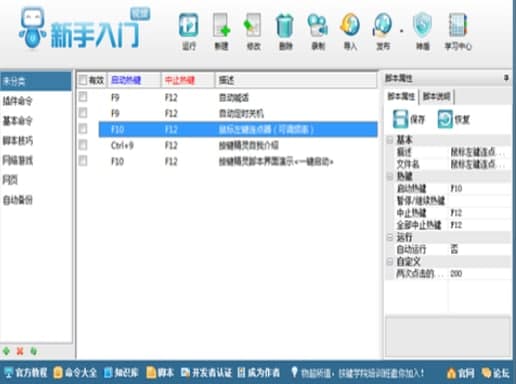Click the green rename category icon
Image resolution: width=516 pixels, height=384 pixels.
[34, 351]
